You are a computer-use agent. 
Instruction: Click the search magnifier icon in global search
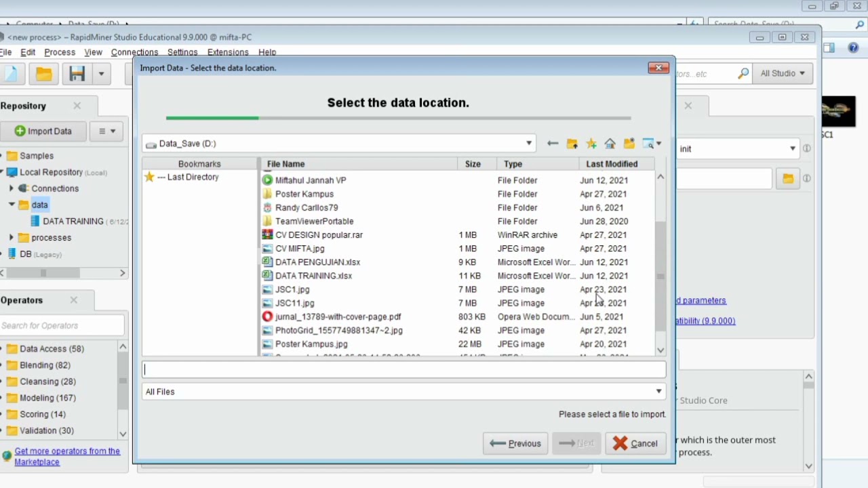744,73
